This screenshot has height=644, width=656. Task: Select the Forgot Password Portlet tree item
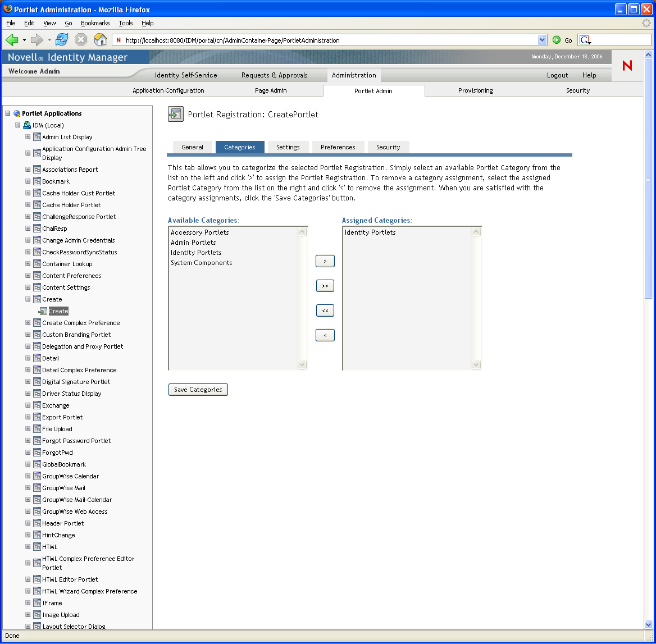(x=76, y=441)
